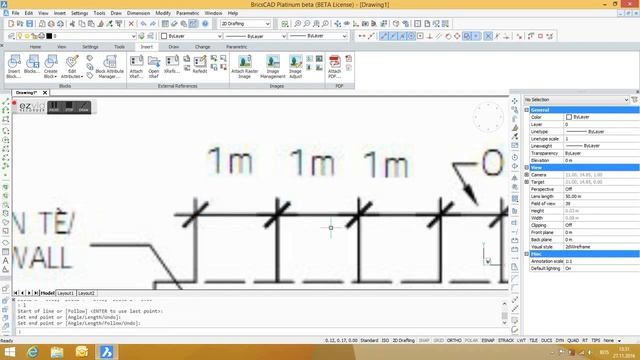The width and height of the screenshot is (640, 360).
Task: Open File Explorer from taskbar
Action: pos(57,352)
